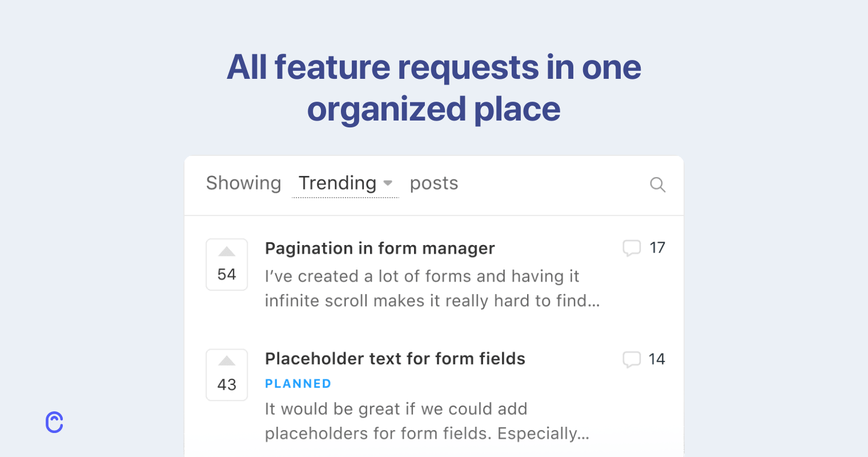
Task: Upvote the Pagination in form manager post
Action: (x=227, y=252)
